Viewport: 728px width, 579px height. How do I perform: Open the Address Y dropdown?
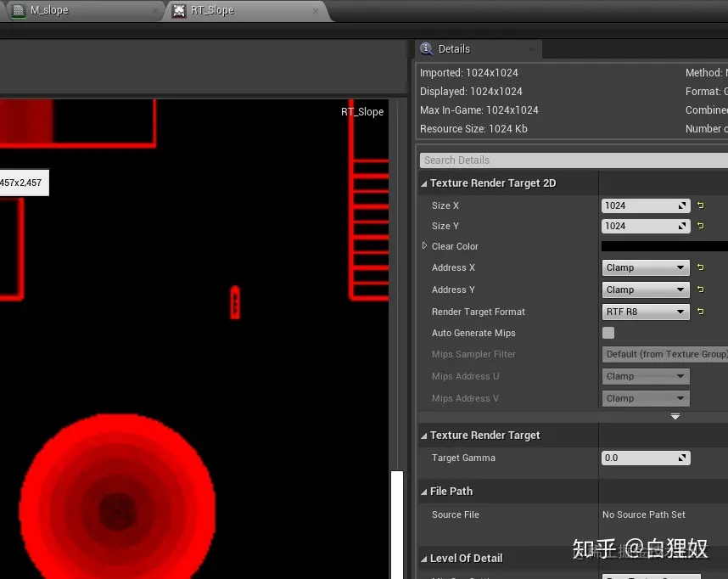[x=646, y=289]
